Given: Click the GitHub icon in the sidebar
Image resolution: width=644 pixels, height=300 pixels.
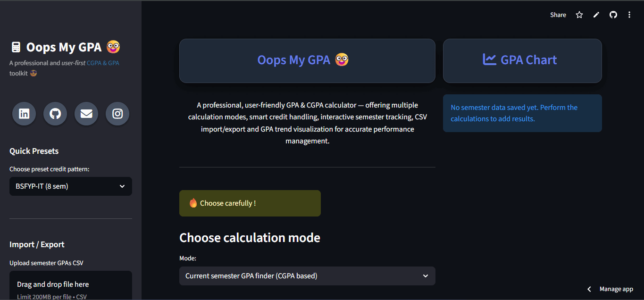Looking at the screenshot, I should point(55,113).
